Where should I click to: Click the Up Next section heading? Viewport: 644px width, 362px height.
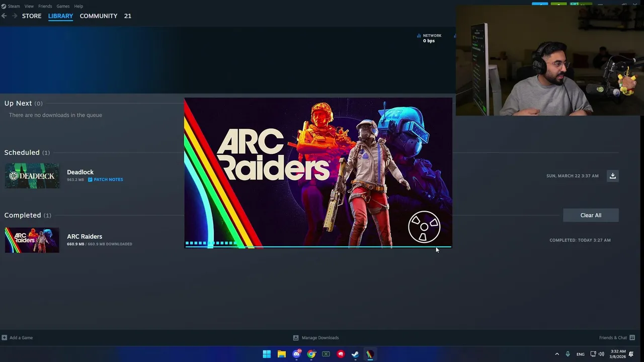(x=23, y=103)
